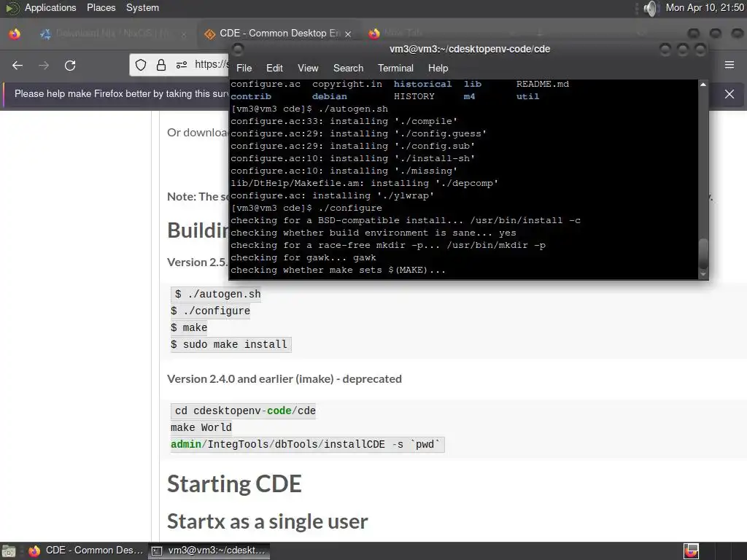Click the terminal scrollbar up arrow
This screenshot has height=560, width=747.
[x=703, y=85]
